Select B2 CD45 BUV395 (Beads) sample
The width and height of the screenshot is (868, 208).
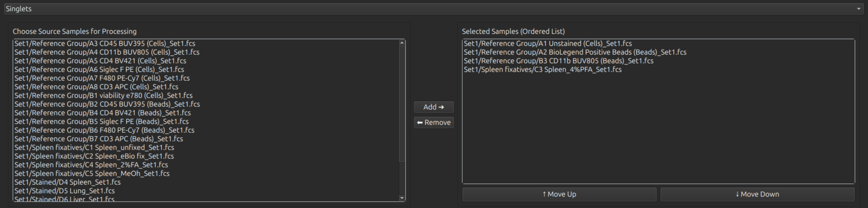(206, 104)
